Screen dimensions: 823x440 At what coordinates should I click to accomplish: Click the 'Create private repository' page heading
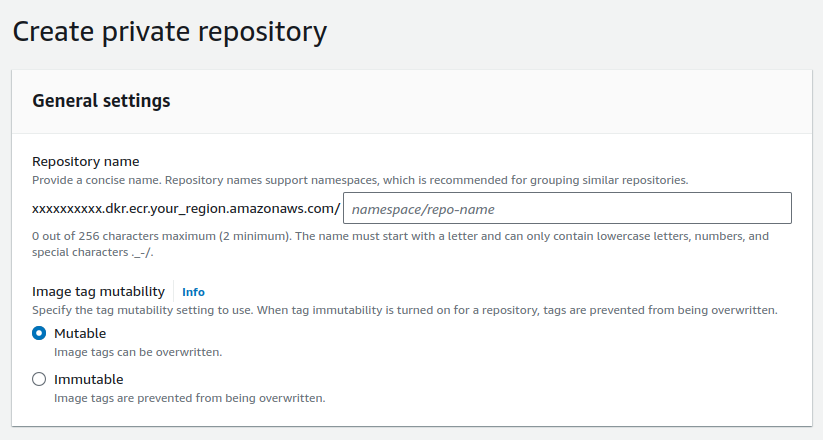pyautogui.click(x=170, y=31)
